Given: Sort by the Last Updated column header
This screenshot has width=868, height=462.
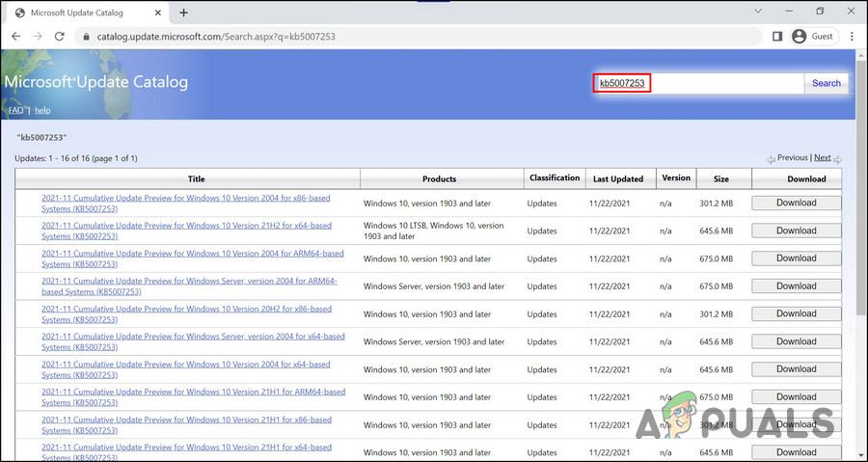Looking at the screenshot, I should coord(618,178).
